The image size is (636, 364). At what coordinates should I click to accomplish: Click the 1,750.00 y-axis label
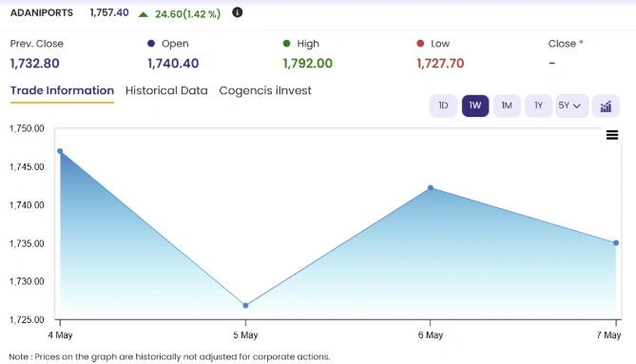(27, 128)
